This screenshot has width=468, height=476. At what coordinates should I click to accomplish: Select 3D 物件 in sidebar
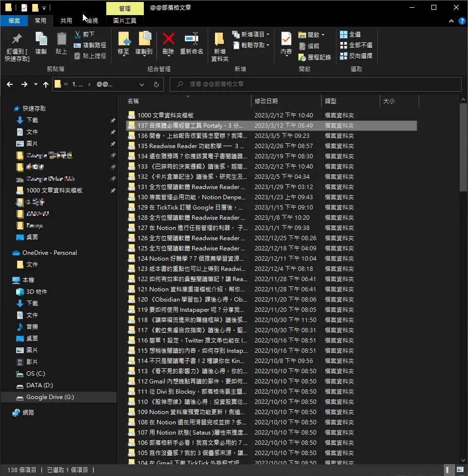point(37,292)
